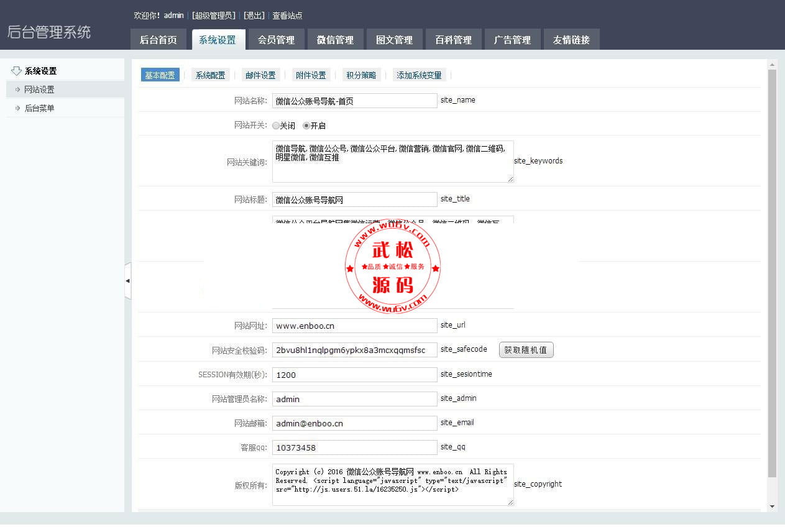Screen dimensions: 785x532
Task: Click the site_keywords variable label
Action: pos(538,161)
